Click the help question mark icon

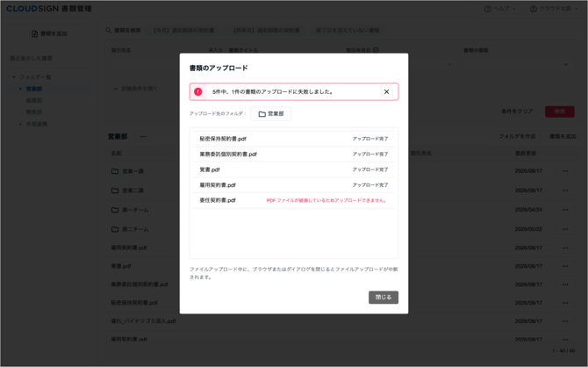click(x=488, y=9)
